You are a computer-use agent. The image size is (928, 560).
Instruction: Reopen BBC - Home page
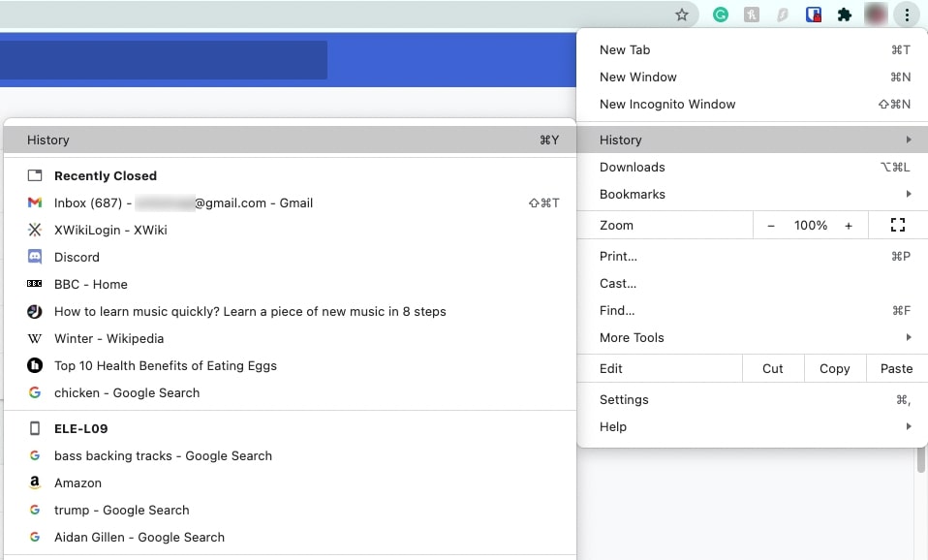tap(290, 284)
